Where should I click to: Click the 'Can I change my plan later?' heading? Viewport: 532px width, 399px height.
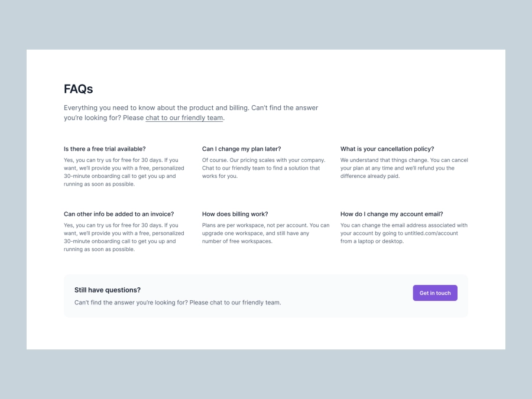click(242, 149)
